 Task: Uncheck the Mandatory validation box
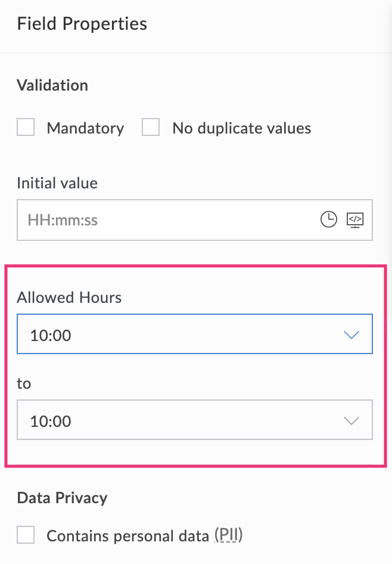(x=25, y=127)
